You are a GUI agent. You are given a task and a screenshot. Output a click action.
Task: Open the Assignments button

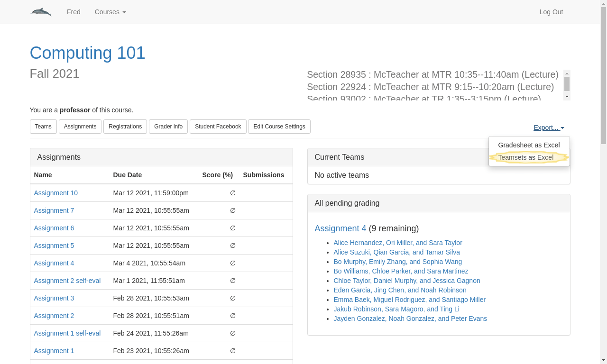tap(80, 127)
